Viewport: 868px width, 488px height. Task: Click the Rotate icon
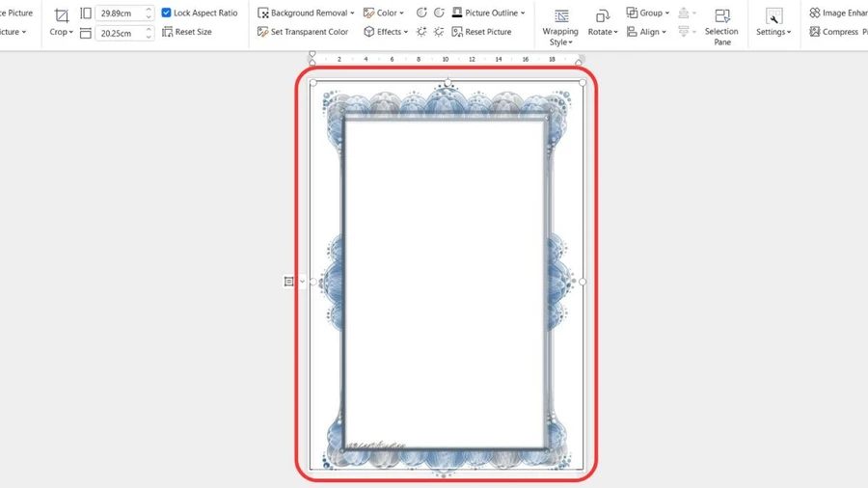(x=602, y=15)
